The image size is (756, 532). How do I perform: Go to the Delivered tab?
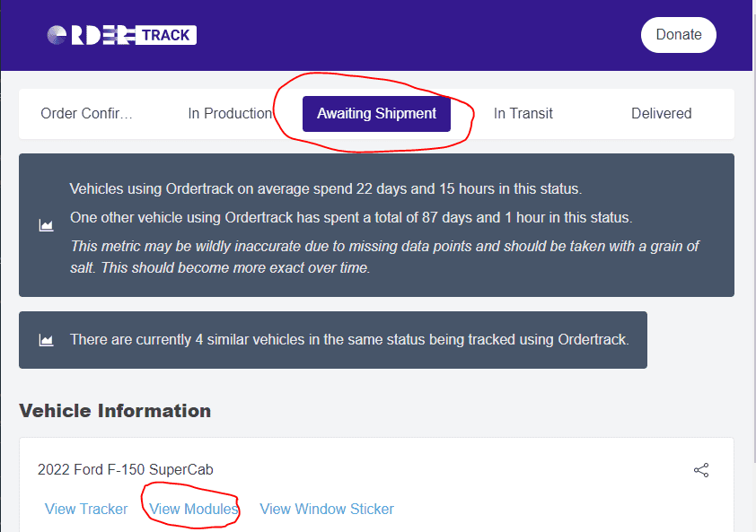661,114
